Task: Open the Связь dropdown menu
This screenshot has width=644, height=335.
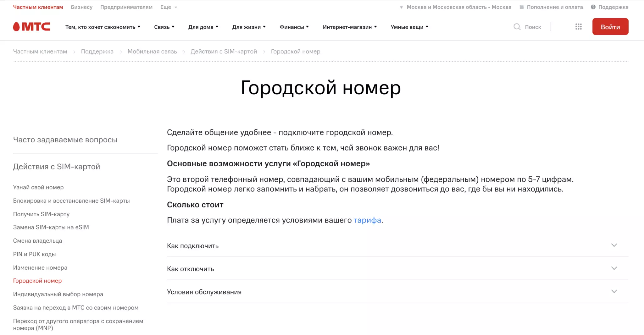Action: click(x=164, y=27)
